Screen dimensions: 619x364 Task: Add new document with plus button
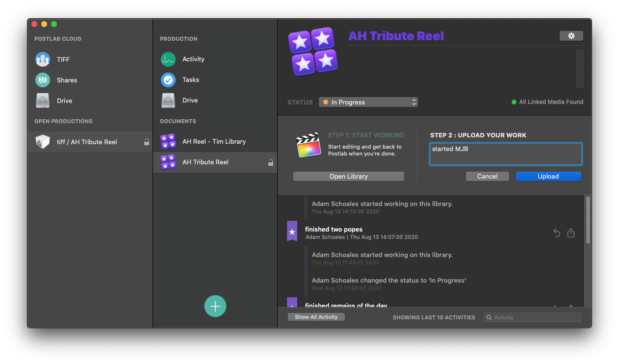click(215, 306)
